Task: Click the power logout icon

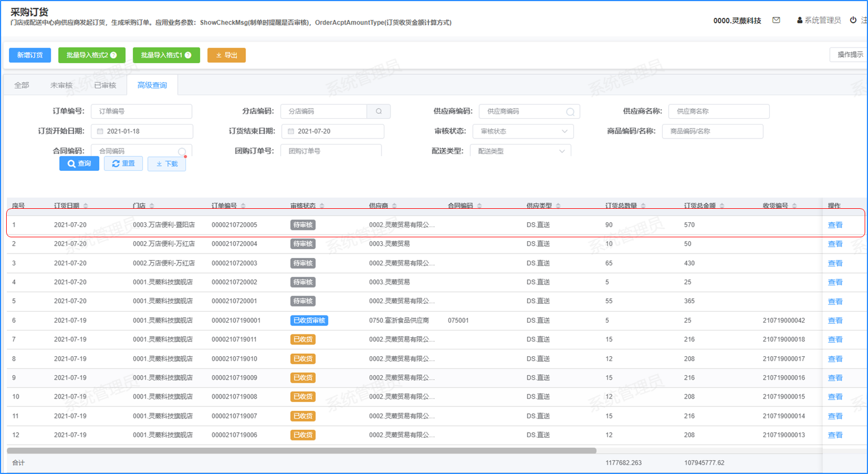Action: [853, 20]
